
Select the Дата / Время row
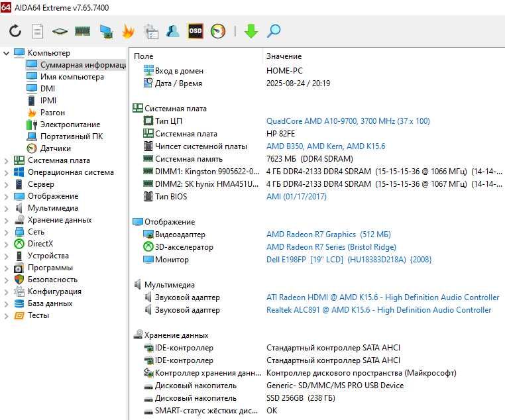[317, 83]
